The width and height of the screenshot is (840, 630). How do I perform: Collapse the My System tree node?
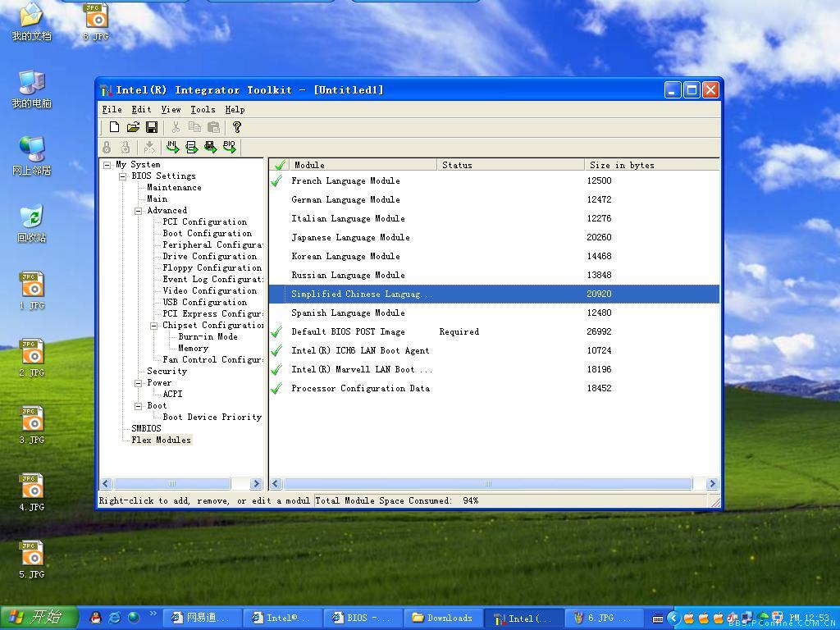pyautogui.click(x=107, y=165)
